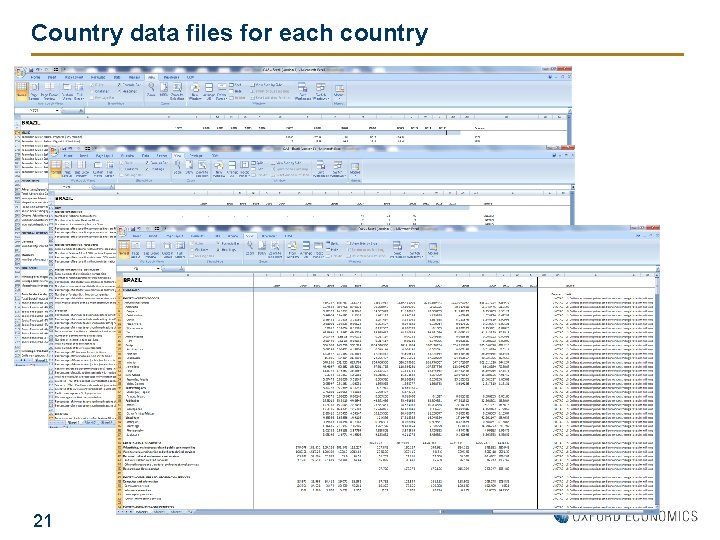Open Zoom dialog in the middle Excel window

point(177,169)
